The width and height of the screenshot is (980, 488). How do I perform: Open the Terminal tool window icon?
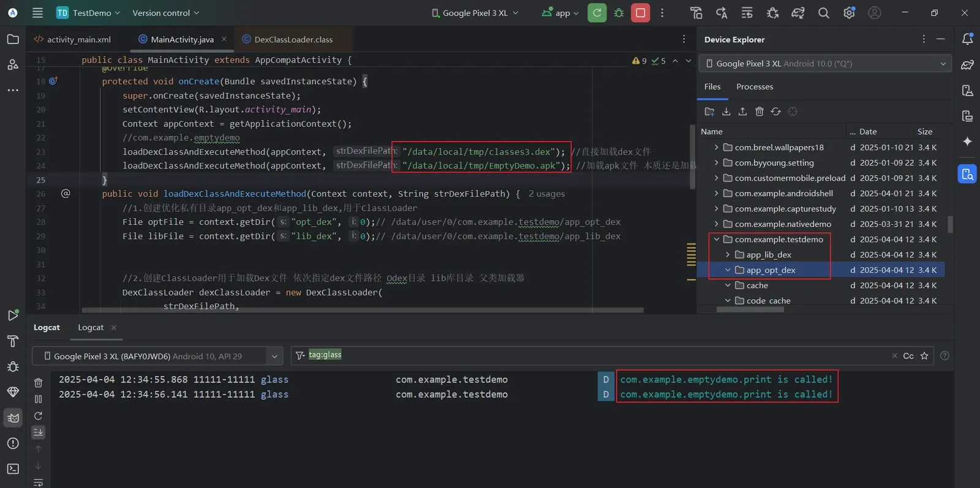[x=13, y=469]
